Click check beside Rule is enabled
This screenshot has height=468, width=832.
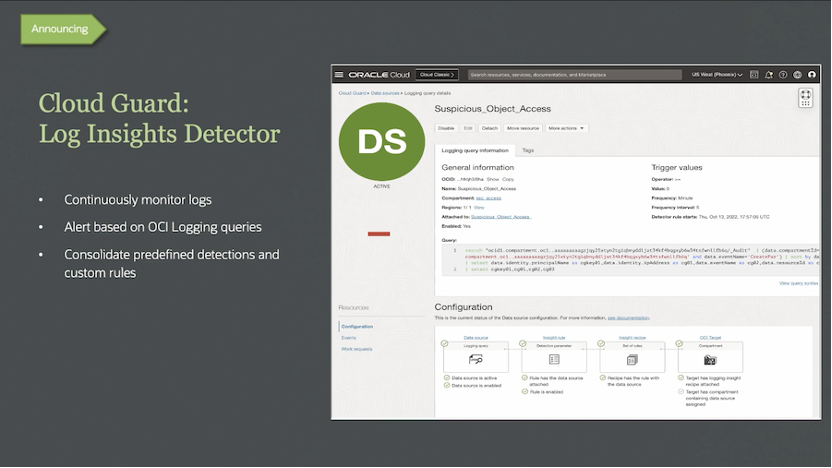pos(525,392)
